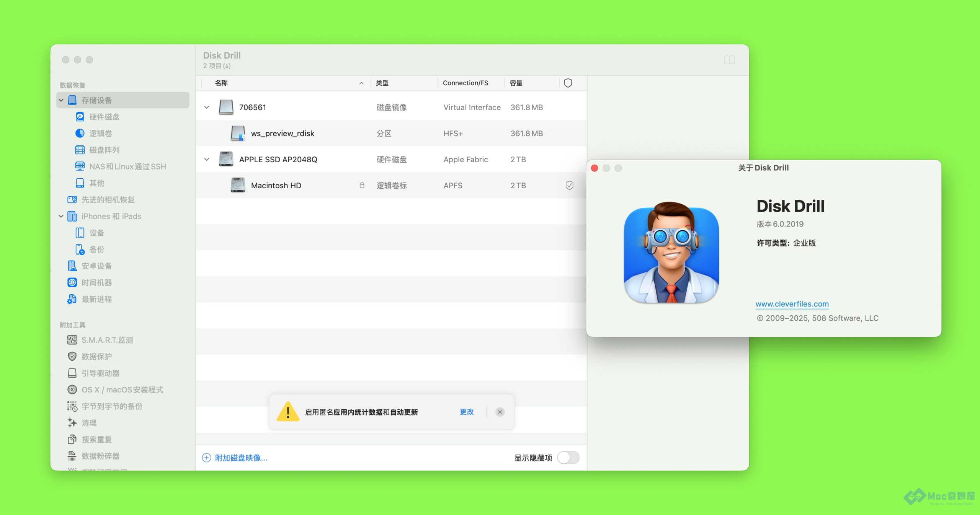Click the 版本 6.0.2019 version text

pyautogui.click(x=780, y=224)
